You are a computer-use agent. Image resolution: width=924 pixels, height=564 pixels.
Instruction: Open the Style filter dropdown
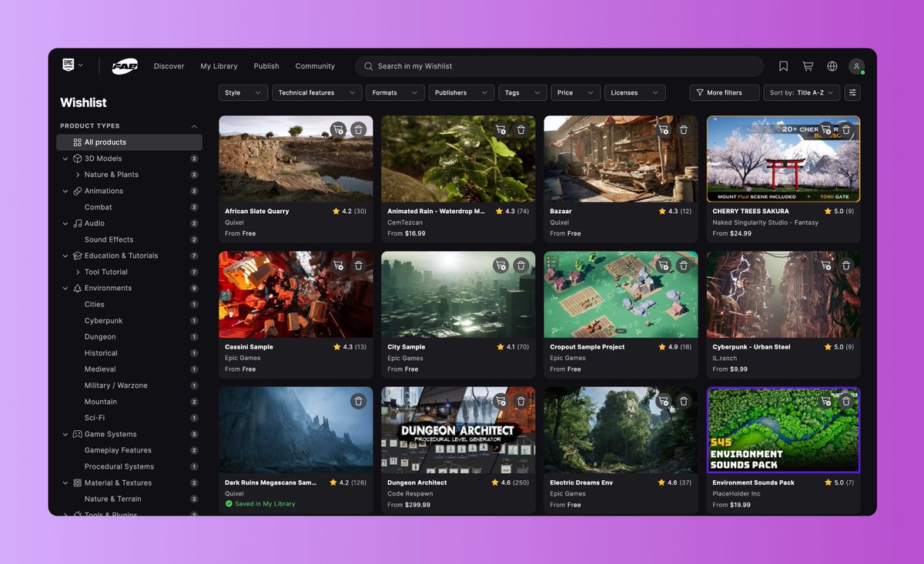[x=243, y=92]
